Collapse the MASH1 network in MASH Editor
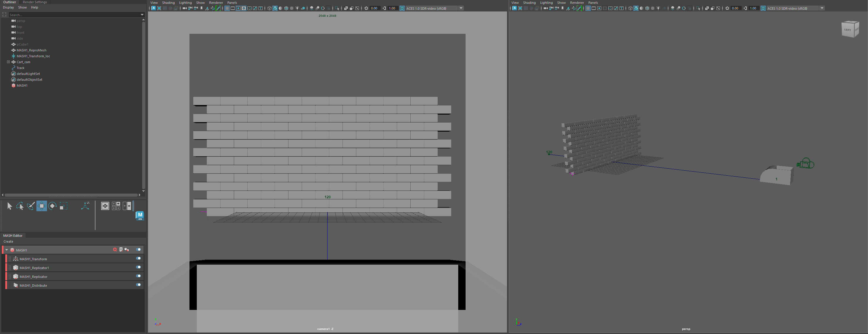Image resolution: width=868 pixels, height=334 pixels. point(7,250)
